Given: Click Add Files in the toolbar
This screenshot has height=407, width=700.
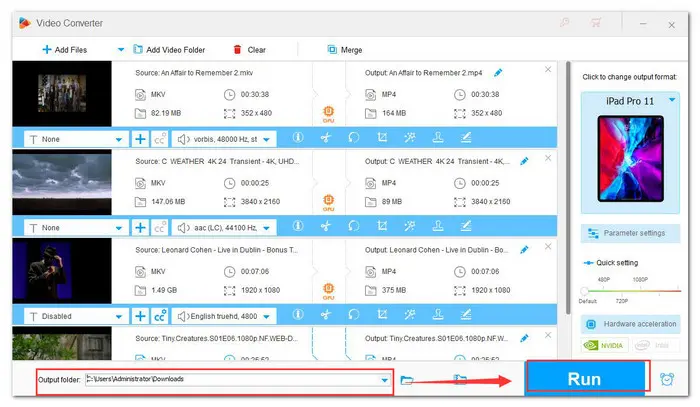Looking at the screenshot, I should [65, 50].
